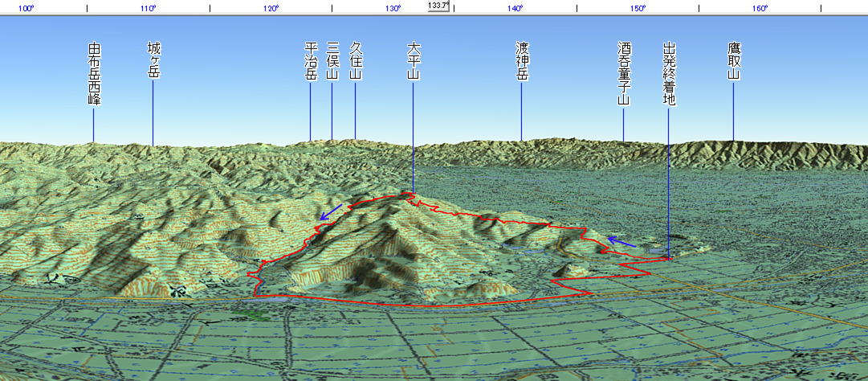868x381 pixels.
Task: Click the 大平山 summit label
Action: pos(414,62)
